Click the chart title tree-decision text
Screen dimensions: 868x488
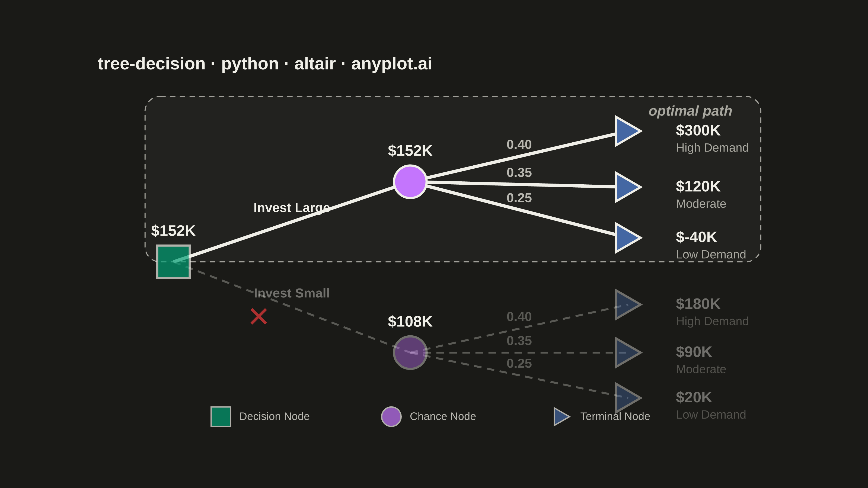[151, 64]
